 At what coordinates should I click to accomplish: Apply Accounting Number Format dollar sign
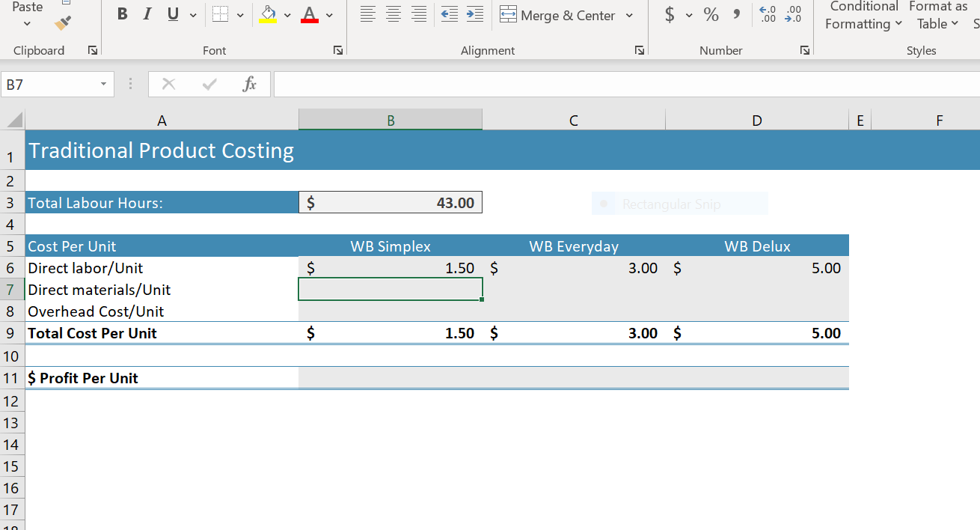pos(670,14)
